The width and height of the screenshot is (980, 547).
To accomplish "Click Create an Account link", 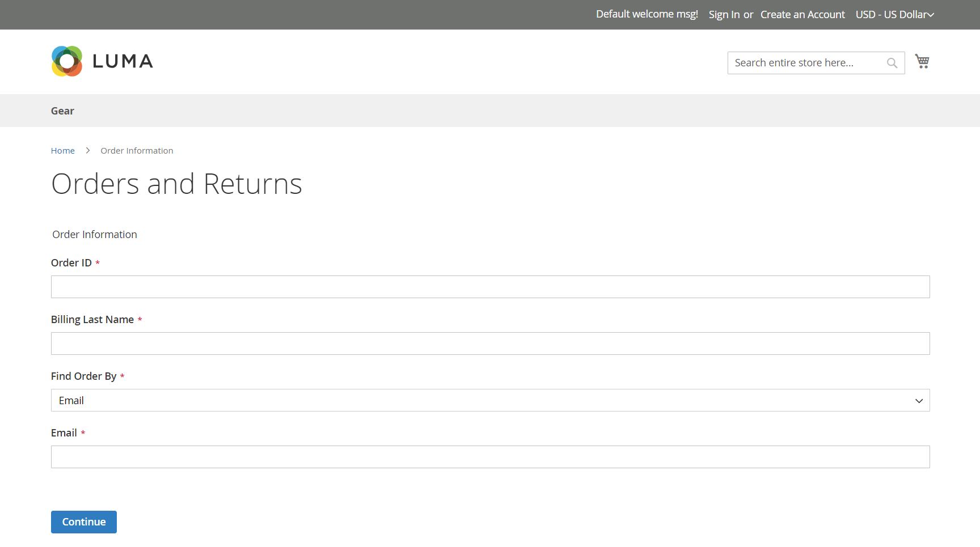I will (x=802, y=15).
